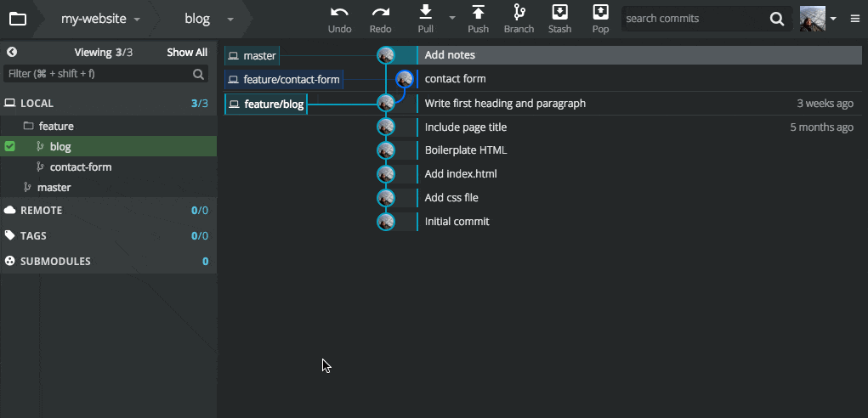Select the Initial commit message
This screenshot has height=418, width=868.
click(457, 222)
